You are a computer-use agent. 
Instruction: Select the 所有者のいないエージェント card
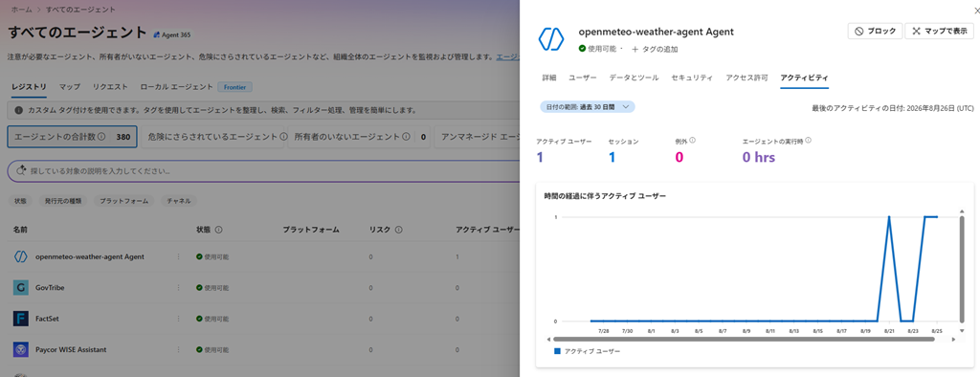(x=360, y=136)
